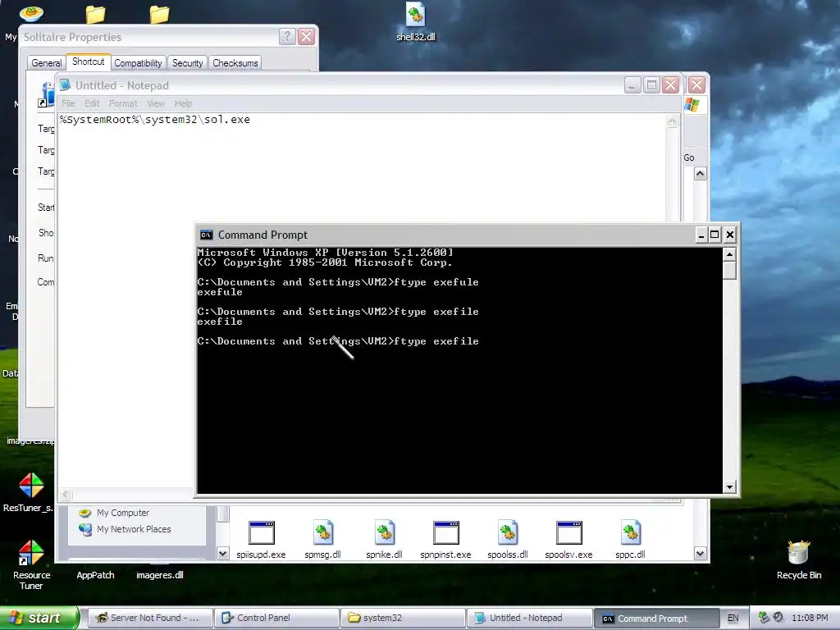Image resolution: width=840 pixels, height=630 pixels.
Task: Select the spoolsv.exe file icon
Action: tap(569, 540)
